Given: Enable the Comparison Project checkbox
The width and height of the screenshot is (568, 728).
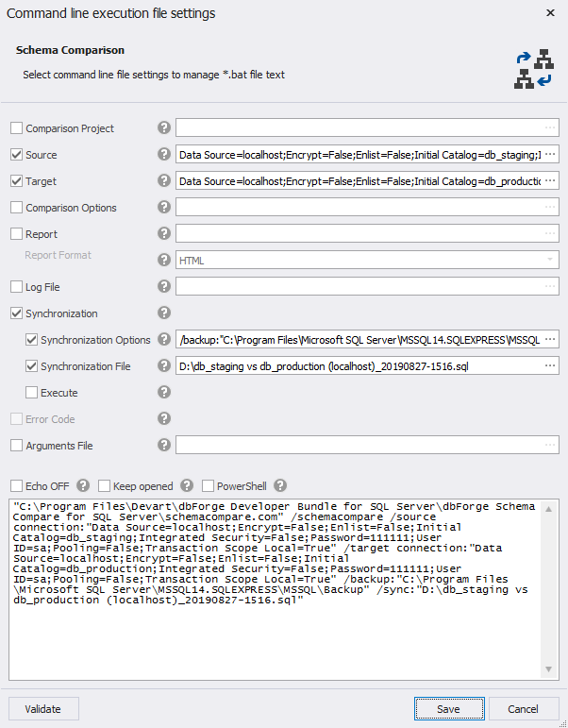Looking at the screenshot, I should pos(16,128).
